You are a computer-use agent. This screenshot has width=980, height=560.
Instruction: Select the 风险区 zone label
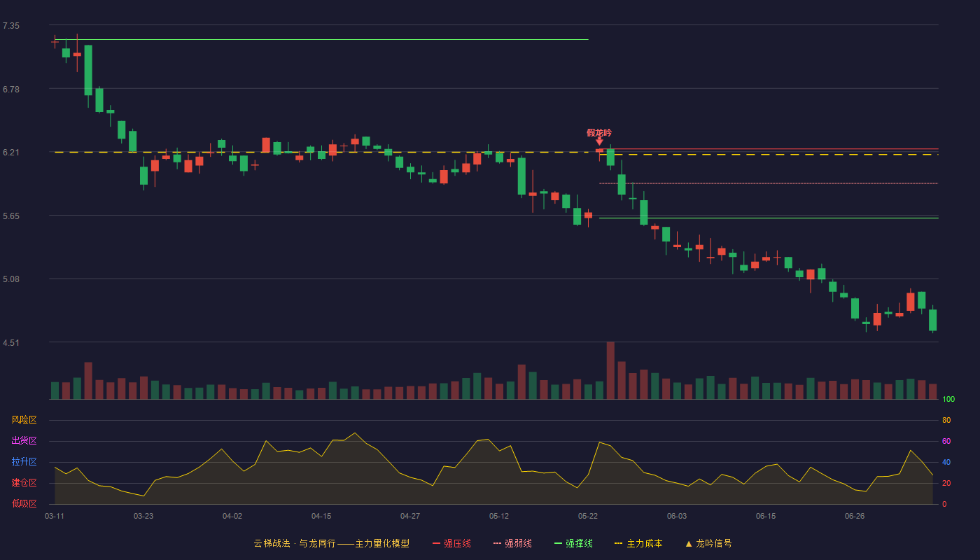[x=24, y=420]
